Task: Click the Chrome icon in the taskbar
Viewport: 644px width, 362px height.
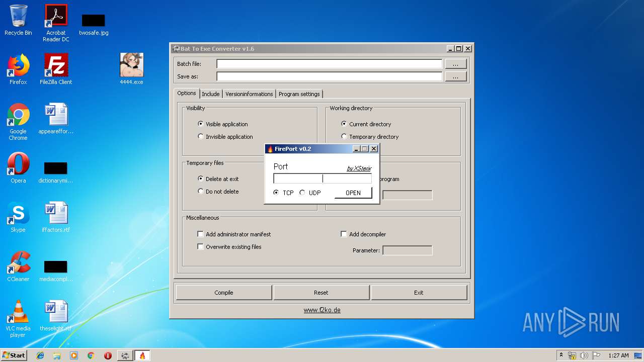Action: pos(91,355)
